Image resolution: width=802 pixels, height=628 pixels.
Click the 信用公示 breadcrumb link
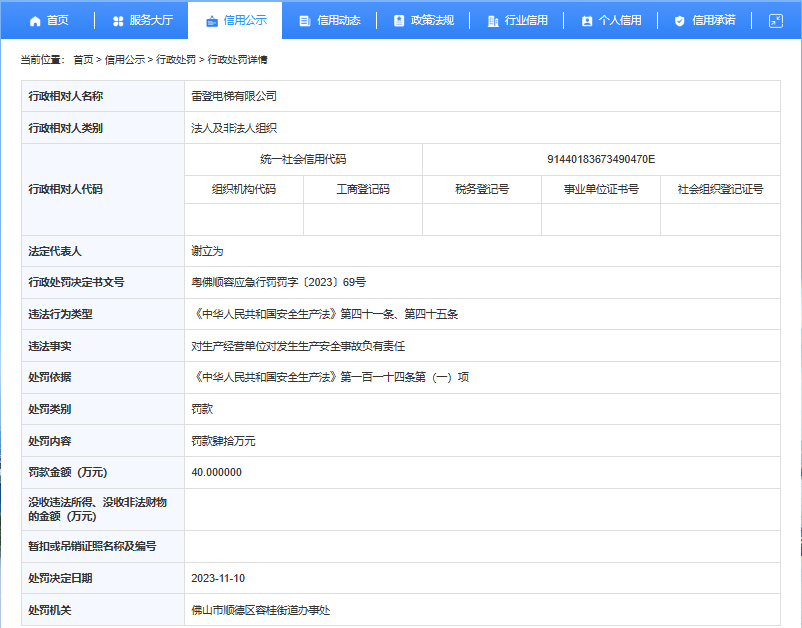click(125, 60)
